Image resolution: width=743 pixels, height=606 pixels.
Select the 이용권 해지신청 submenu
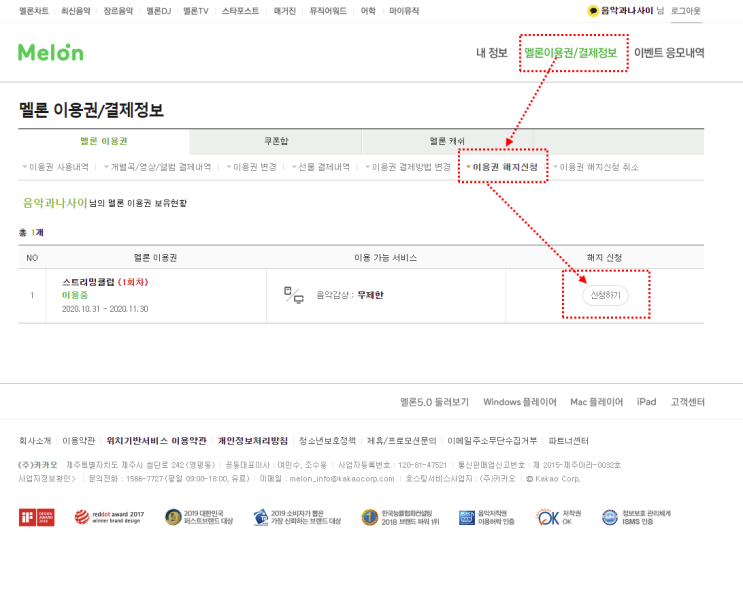click(x=502, y=167)
